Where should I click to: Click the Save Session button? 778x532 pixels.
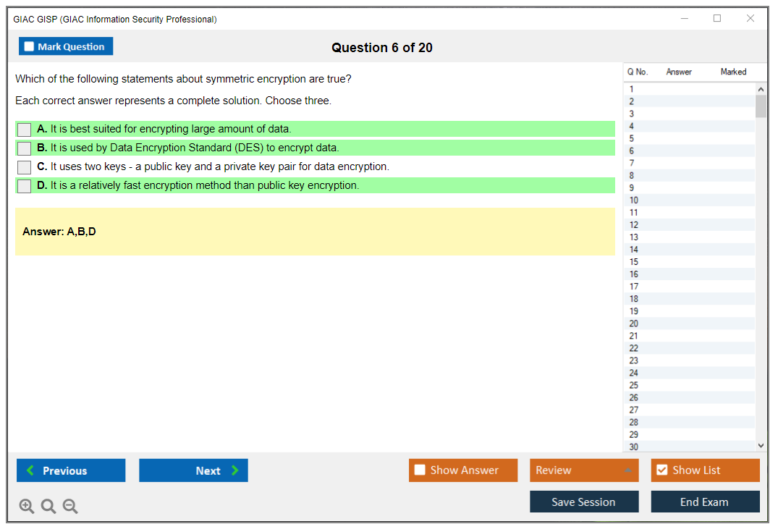583,501
